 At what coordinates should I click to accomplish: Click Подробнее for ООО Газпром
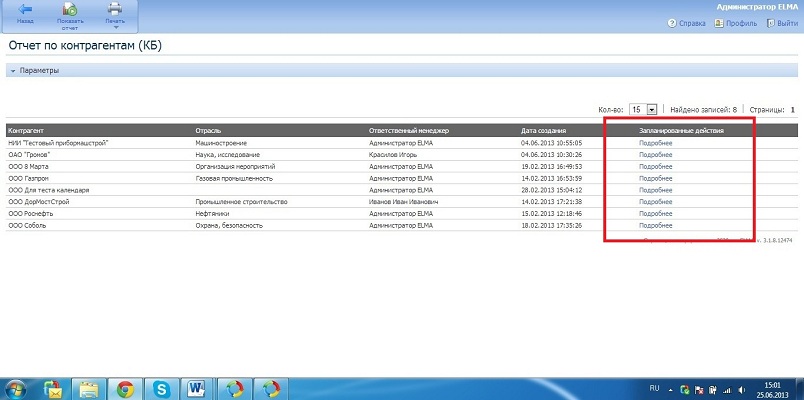click(x=655, y=178)
